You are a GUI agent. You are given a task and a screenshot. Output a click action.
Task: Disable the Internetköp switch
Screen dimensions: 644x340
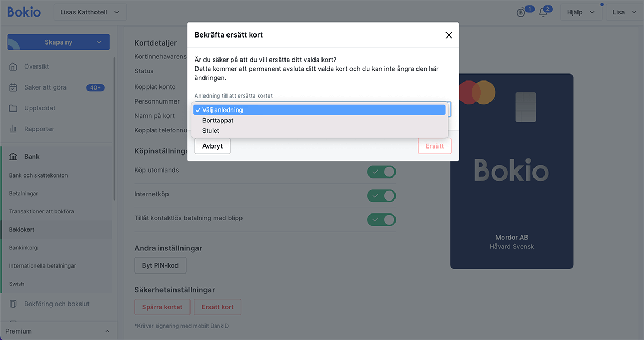tap(381, 196)
